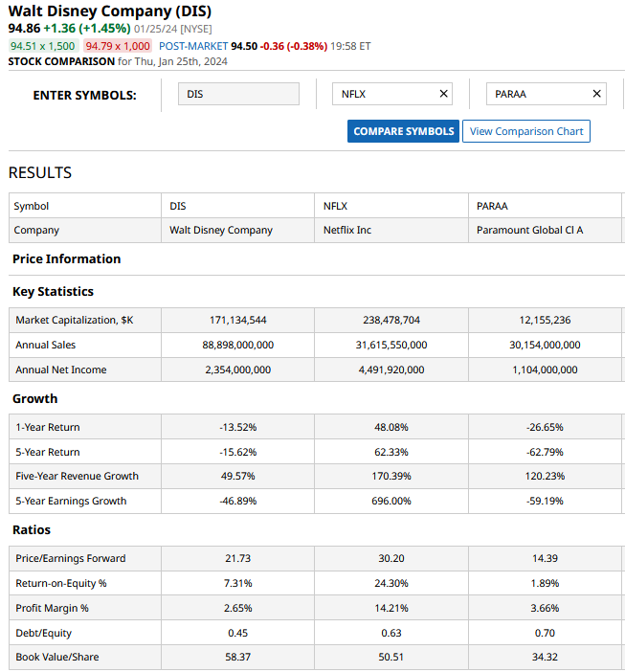
Task: Click the Market Capitalization, $K row label
Action: click(x=75, y=320)
